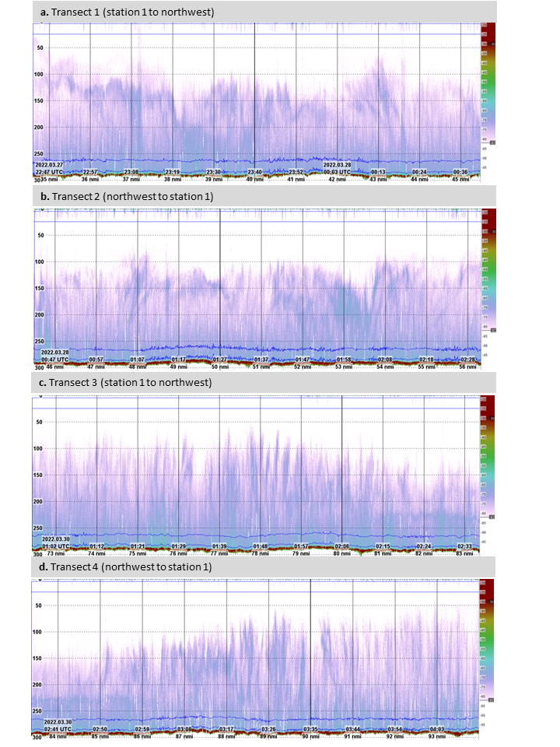560x747 pixels.
Task: Click the '01:27' time marker
Action: (220, 359)
